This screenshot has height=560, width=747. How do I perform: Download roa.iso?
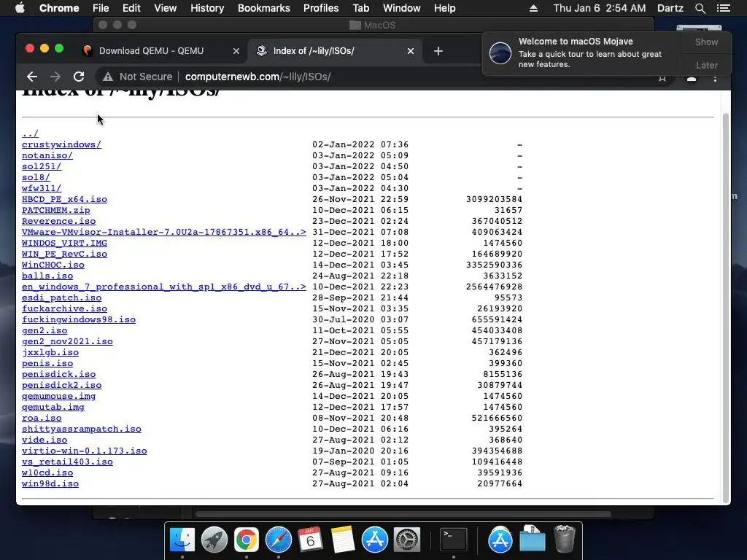(42, 418)
